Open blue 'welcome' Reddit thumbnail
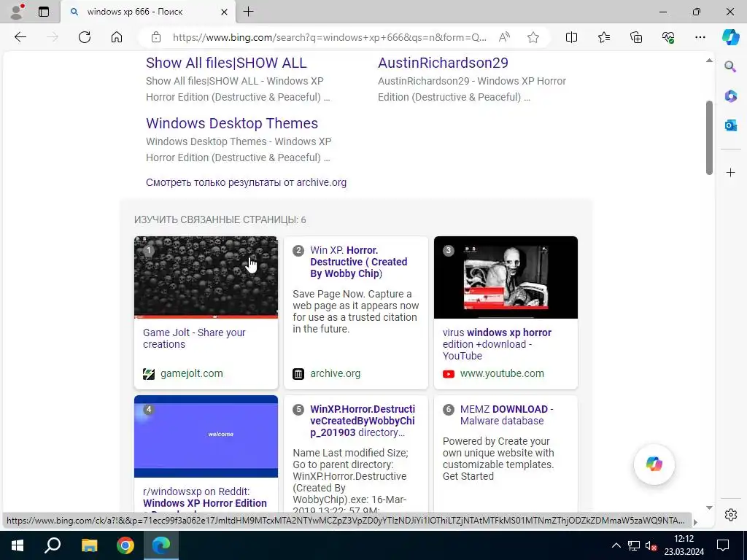Viewport: 747px width, 560px height. pyautogui.click(x=206, y=436)
